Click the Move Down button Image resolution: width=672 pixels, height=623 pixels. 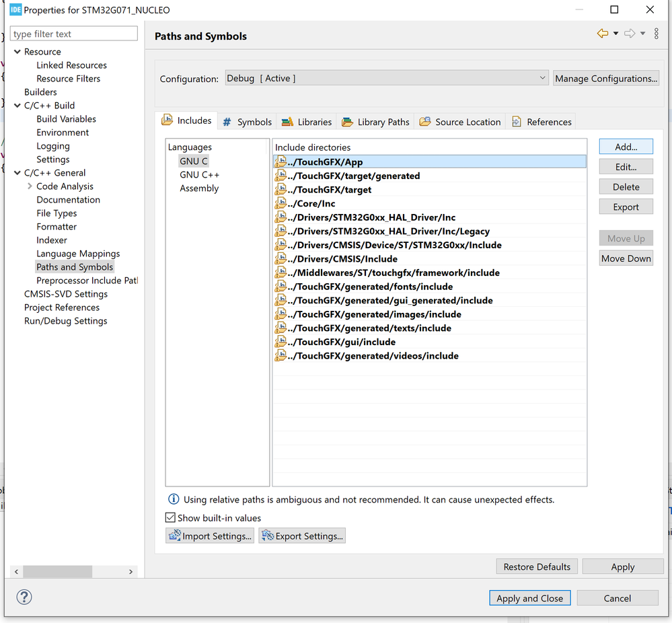[x=626, y=258]
